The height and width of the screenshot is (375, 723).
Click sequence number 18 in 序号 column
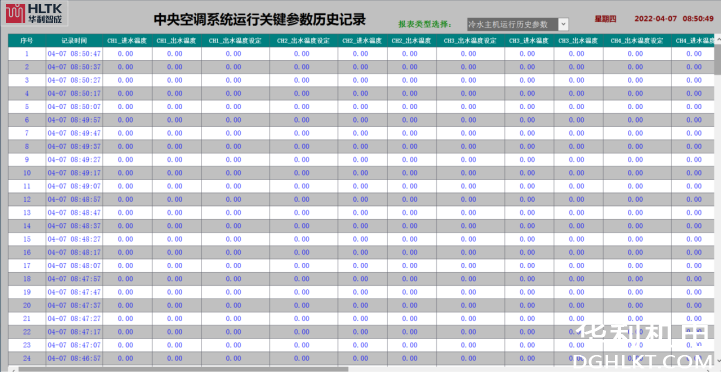click(x=27, y=279)
